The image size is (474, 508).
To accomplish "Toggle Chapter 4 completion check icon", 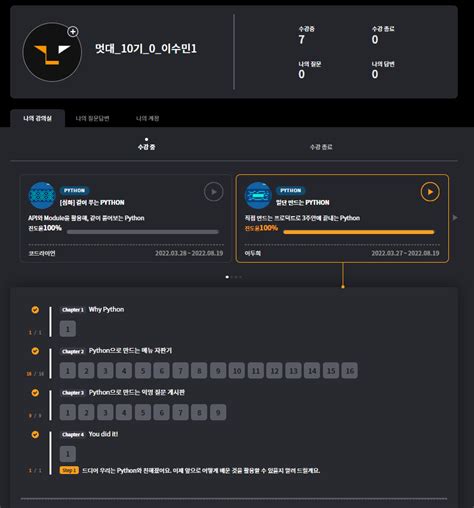I will point(35,435).
